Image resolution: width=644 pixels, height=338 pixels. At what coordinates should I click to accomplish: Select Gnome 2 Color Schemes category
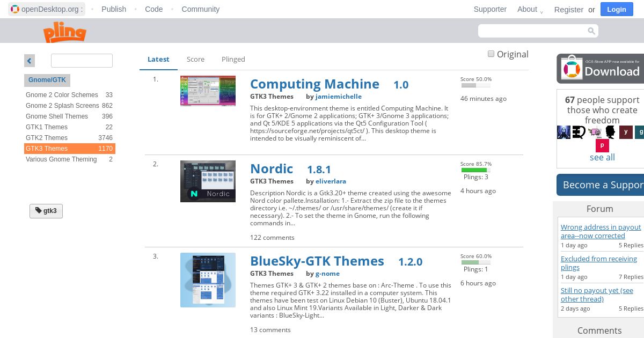point(69,95)
